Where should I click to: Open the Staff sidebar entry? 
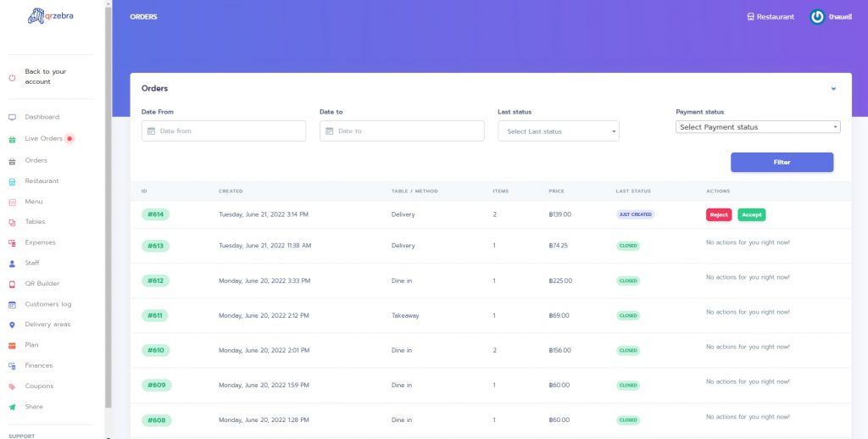[x=32, y=263]
